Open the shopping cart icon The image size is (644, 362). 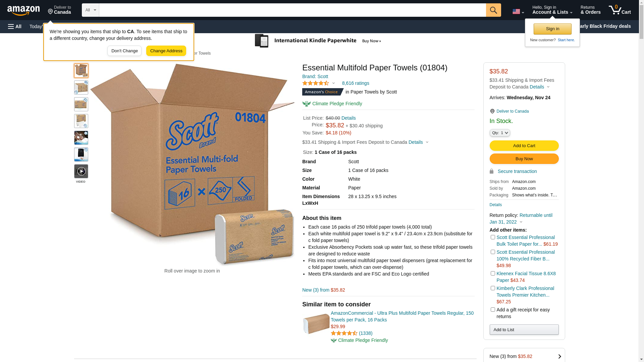pos(620,10)
